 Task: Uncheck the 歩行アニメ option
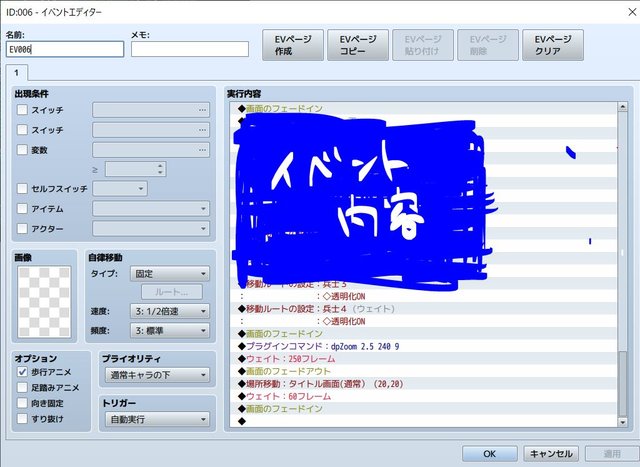(x=22, y=372)
